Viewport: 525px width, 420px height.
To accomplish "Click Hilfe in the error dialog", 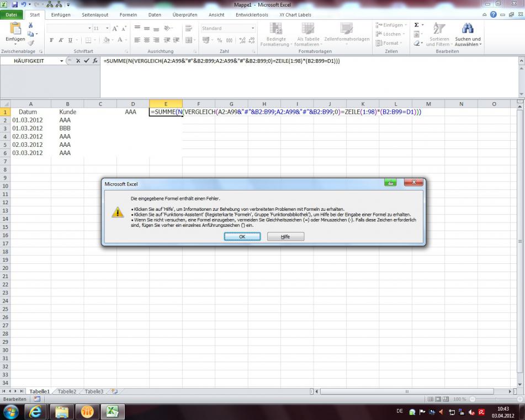I will click(x=285, y=237).
